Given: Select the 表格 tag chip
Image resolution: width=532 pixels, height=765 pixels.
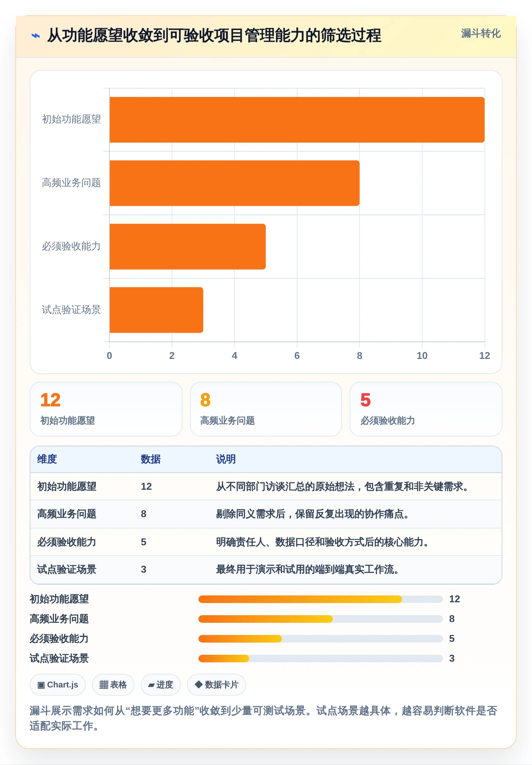Looking at the screenshot, I should coord(113,684).
